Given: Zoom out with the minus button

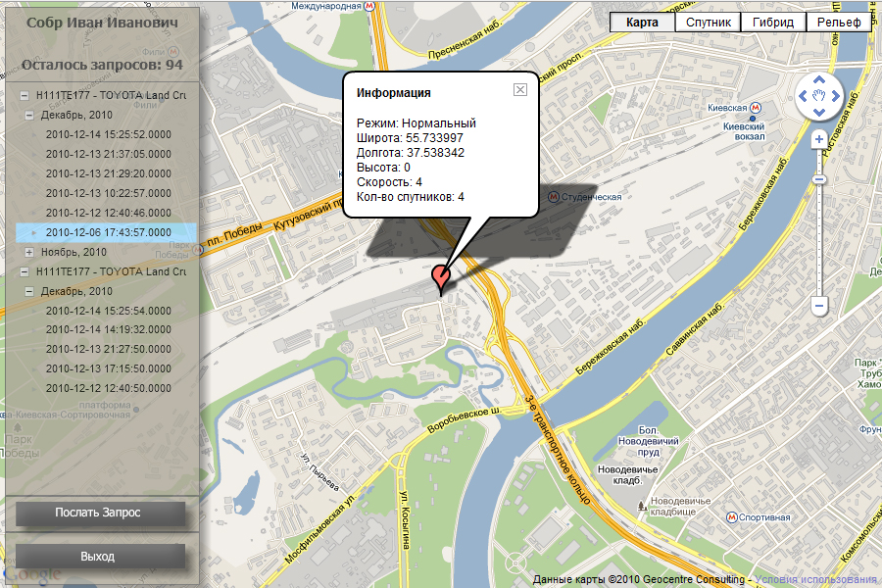Looking at the screenshot, I should coord(819,306).
